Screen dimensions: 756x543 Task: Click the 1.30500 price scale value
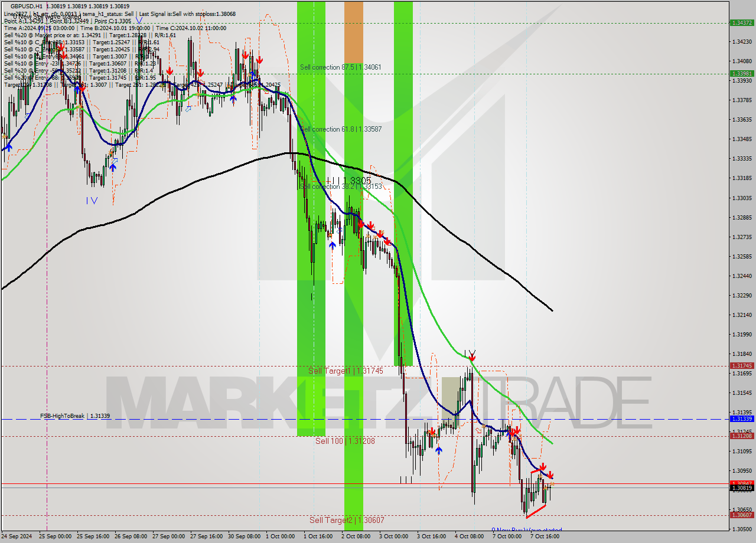(742, 529)
